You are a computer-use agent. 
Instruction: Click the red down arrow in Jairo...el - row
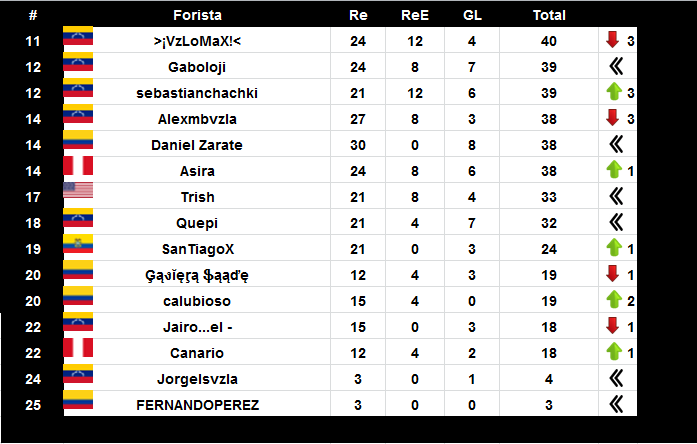pos(613,325)
